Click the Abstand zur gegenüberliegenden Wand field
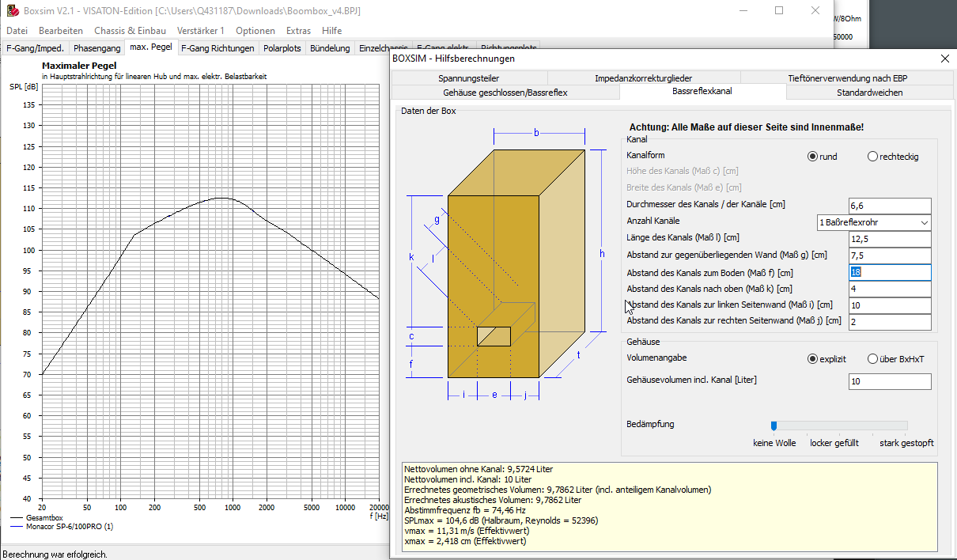The image size is (957, 560). [x=890, y=255]
